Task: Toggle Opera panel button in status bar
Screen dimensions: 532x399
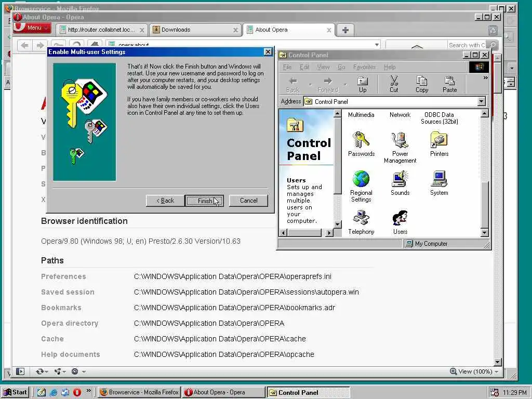Action: pyautogui.click(x=20, y=371)
